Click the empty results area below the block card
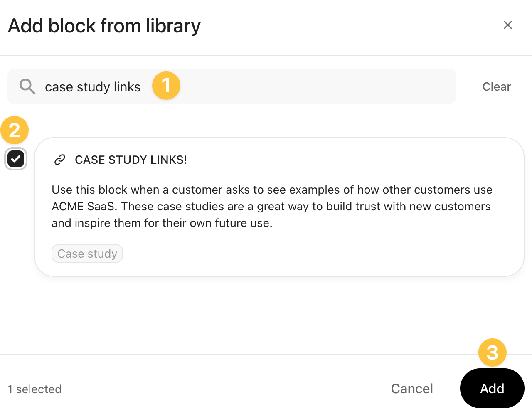The width and height of the screenshot is (532, 419). point(266,316)
